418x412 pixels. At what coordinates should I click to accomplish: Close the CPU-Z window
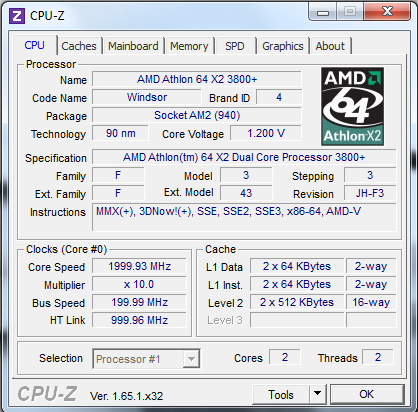click(387, 12)
